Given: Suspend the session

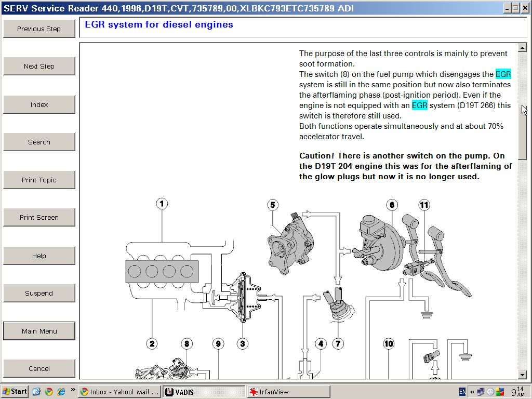Looking at the screenshot, I should point(39,293).
